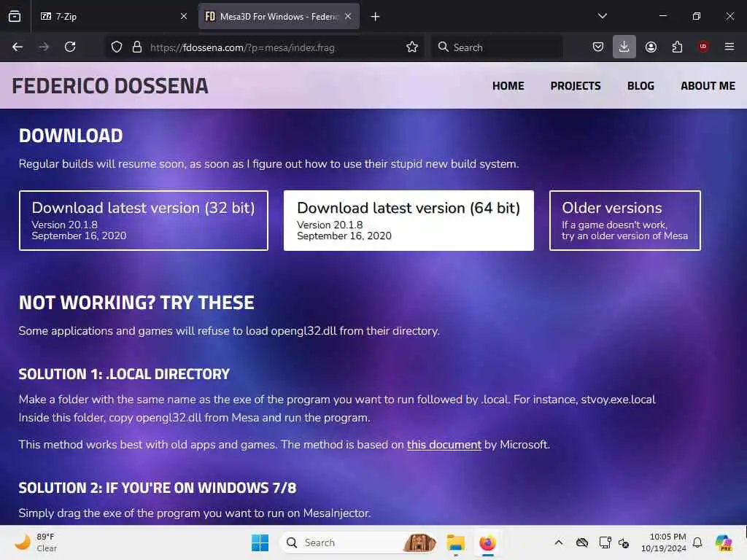
Task: Bookmark this page with the star
Action: click(412, 47)
